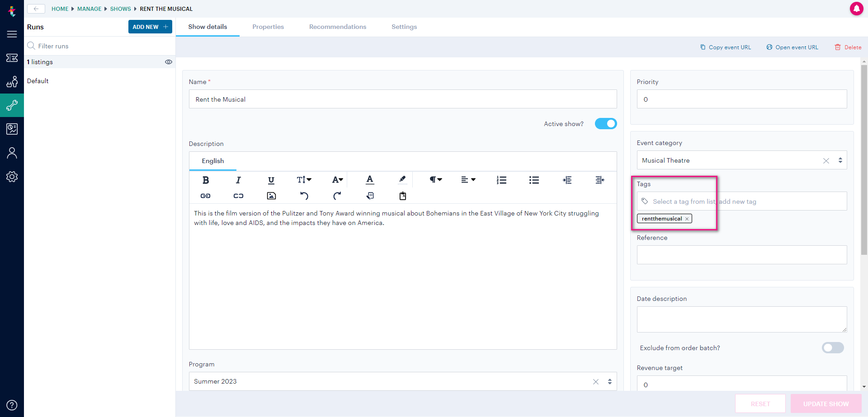Open the user profile sidebar icon
The image size is (868, 417).
[x=12, y=153]
